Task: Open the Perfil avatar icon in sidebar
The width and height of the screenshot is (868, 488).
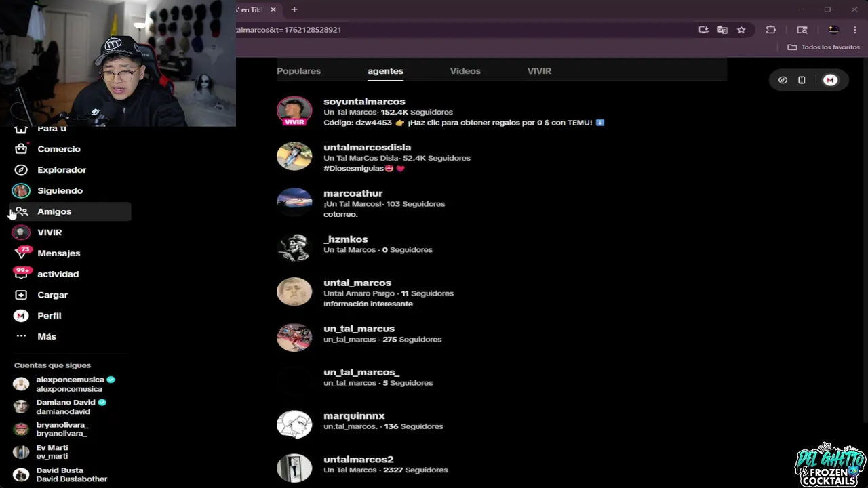Action: click(x=21, y=316)
